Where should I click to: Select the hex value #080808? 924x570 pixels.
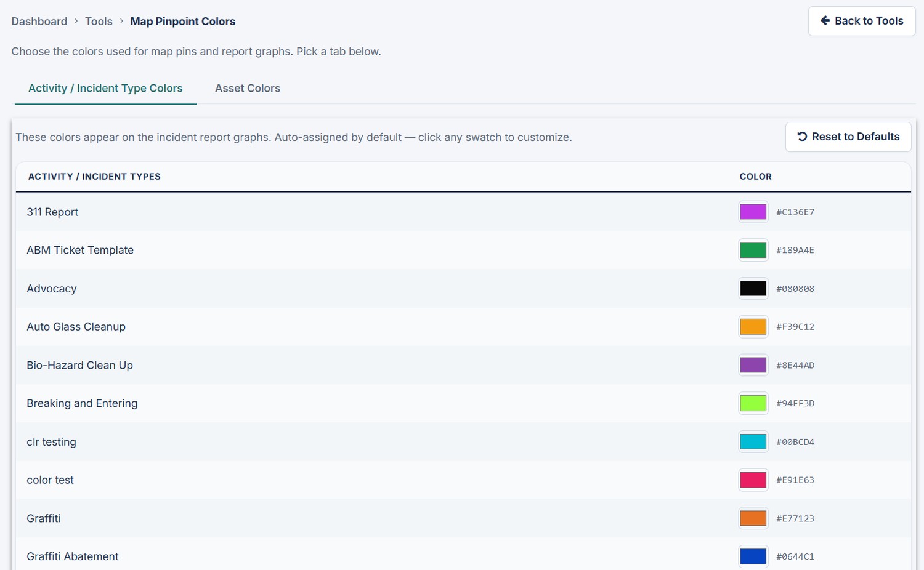click(x=795, y=289)
